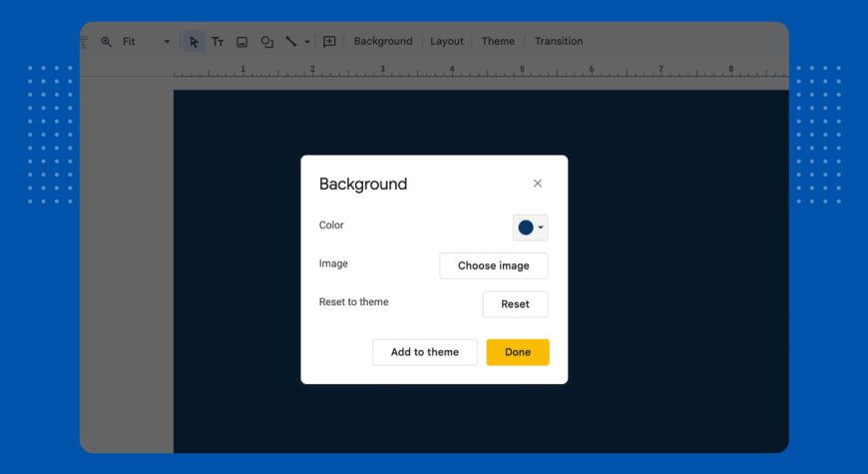
Task: Open the Layout menu
Action: 447,42
